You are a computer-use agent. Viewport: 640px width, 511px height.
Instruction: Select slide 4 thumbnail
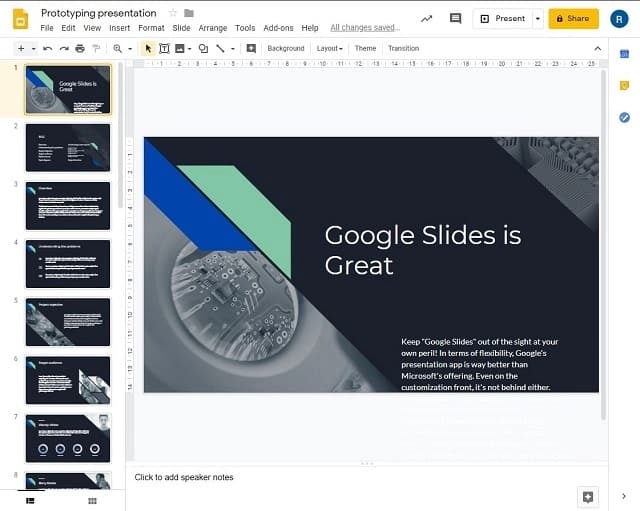point(68,264)
